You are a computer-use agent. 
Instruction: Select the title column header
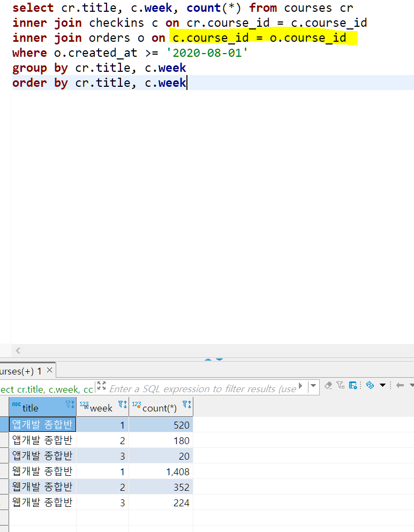[x=43, y=407]
